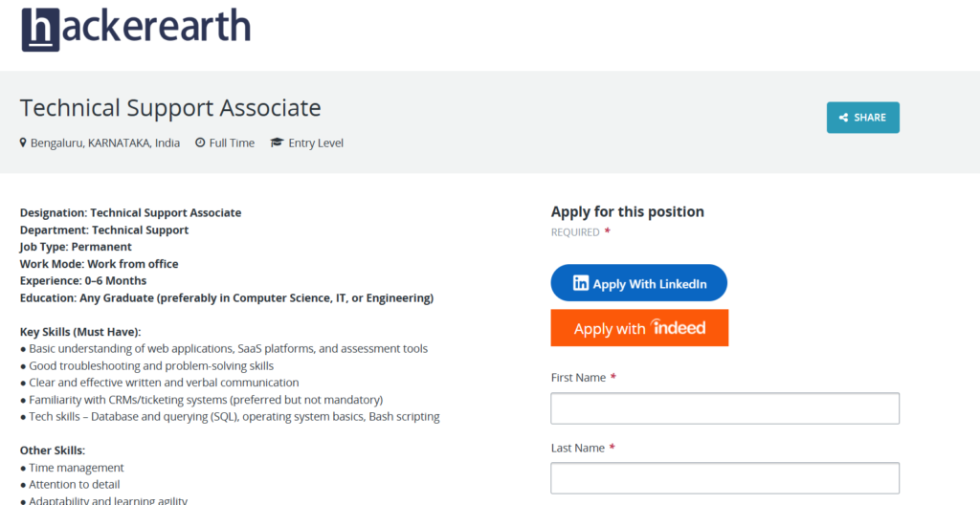Viewport: 980px width, 505px height.
Task: Click the graduation cap icon by Entry Level
Action: [277, 143]
